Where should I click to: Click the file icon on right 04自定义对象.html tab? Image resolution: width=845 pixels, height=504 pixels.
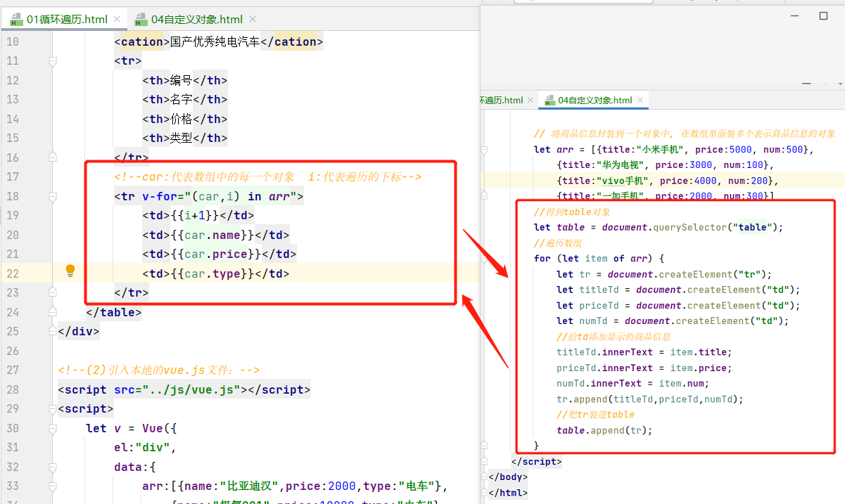coord(549,101)
